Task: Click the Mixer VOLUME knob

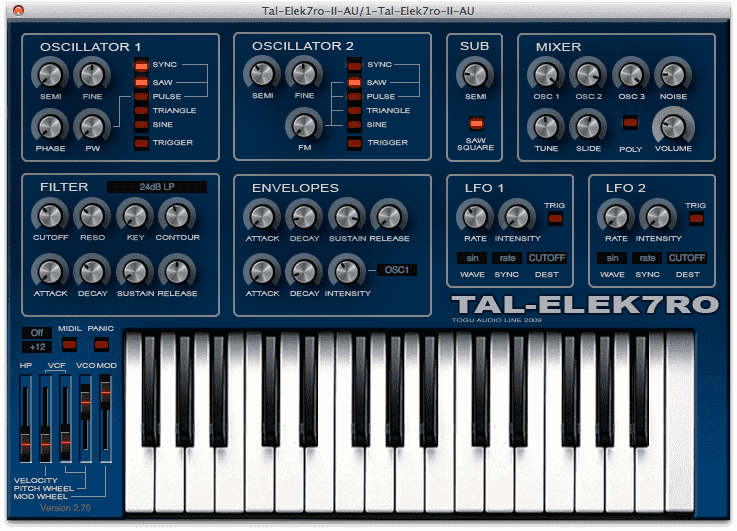Action: click(x=673, y=126)
